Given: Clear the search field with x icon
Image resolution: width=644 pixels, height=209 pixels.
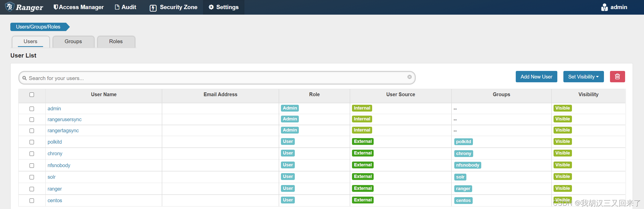Looking at the screenshot, I should tap(409, 77).
